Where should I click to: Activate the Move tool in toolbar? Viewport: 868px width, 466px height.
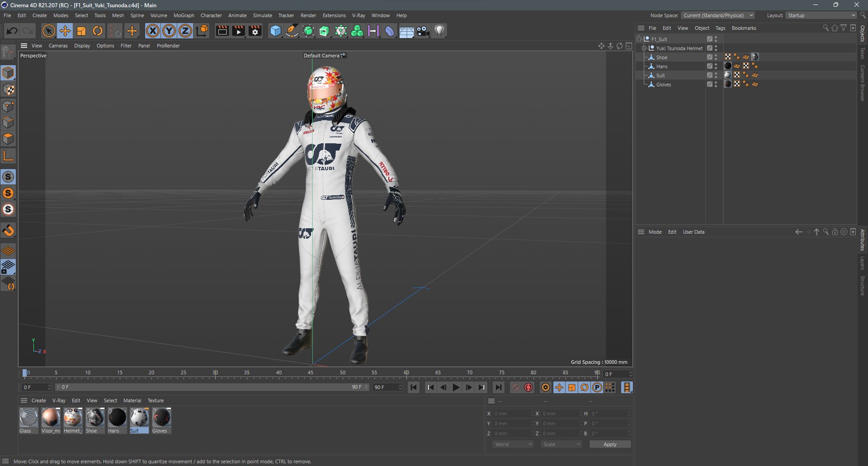click(x=65, y=31)
